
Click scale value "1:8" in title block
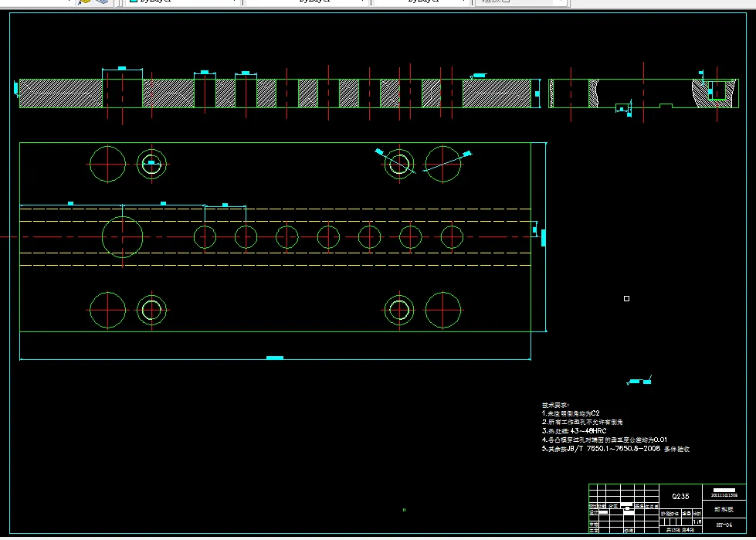pos(697,522)
